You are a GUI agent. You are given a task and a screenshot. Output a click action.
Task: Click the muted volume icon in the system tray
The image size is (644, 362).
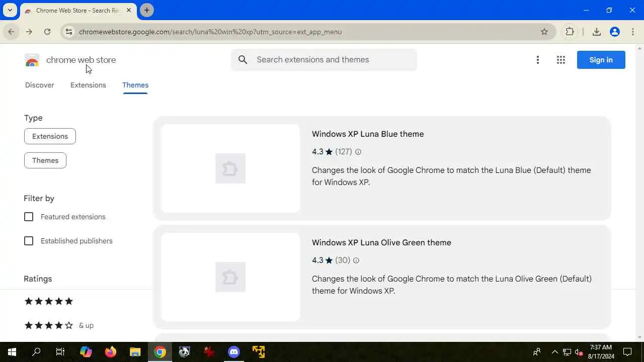[x=579, y=352]
